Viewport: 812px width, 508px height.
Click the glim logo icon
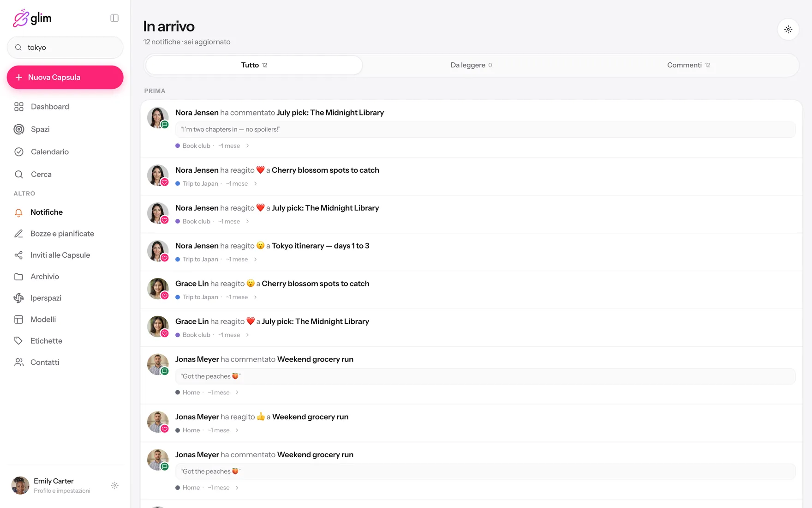coord(21,18)
